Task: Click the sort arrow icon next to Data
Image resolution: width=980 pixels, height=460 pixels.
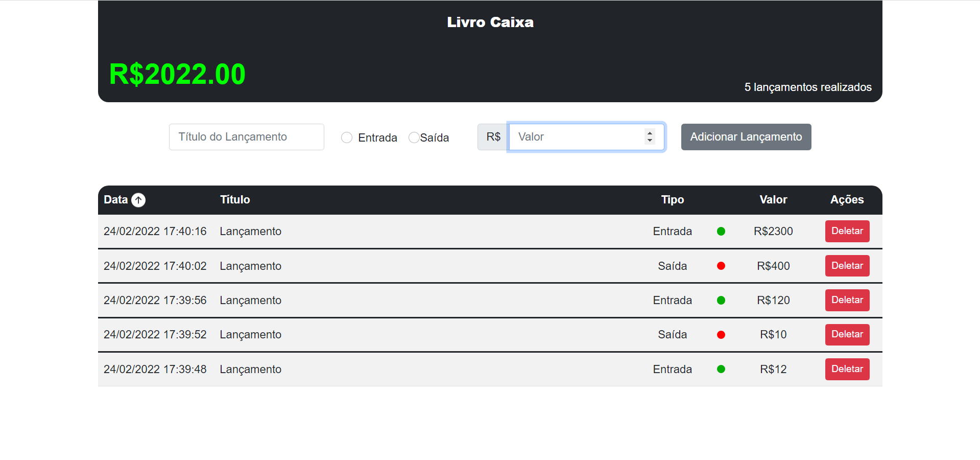Action: 138,200
